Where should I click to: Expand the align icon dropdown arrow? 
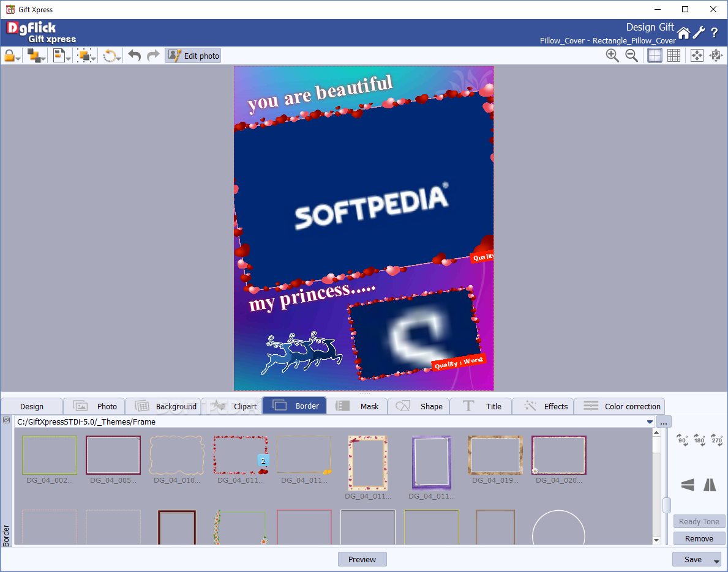(68, 59)
